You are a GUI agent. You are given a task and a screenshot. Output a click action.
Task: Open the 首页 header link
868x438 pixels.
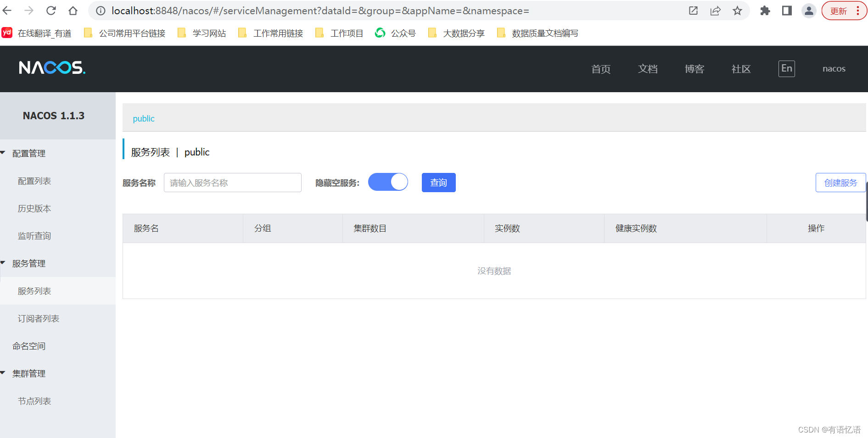click(x=601, y=69)
